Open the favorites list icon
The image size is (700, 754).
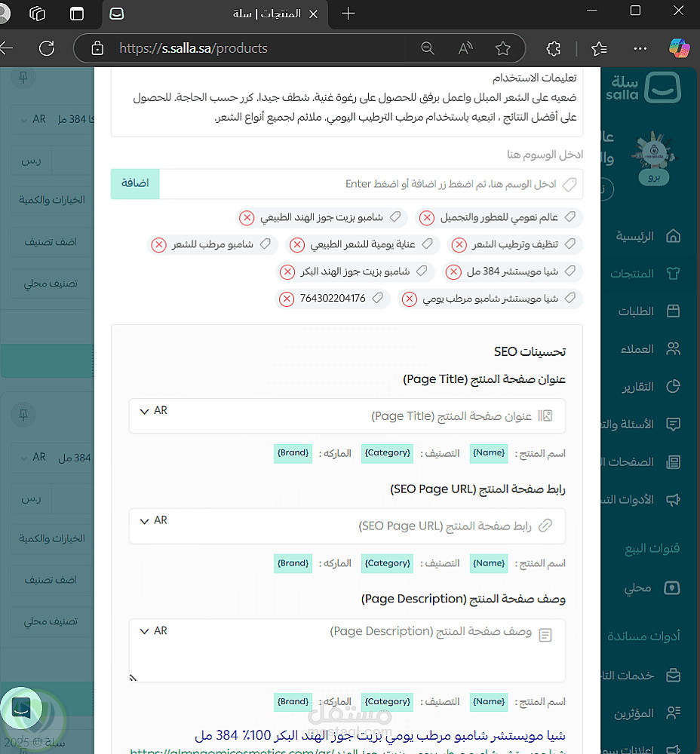pos(599,48)
